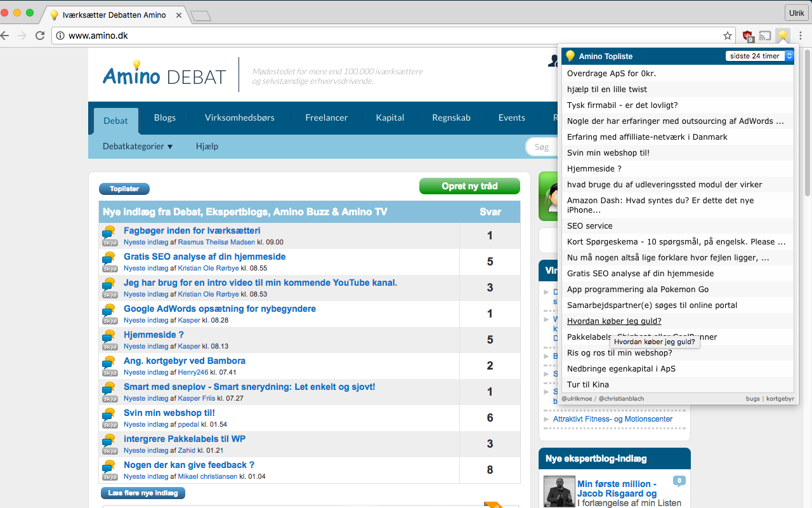Toggle the Amino lightbulb extension icon
The width and height of the screenshot is (812, 508).
[x=783, y=36]
